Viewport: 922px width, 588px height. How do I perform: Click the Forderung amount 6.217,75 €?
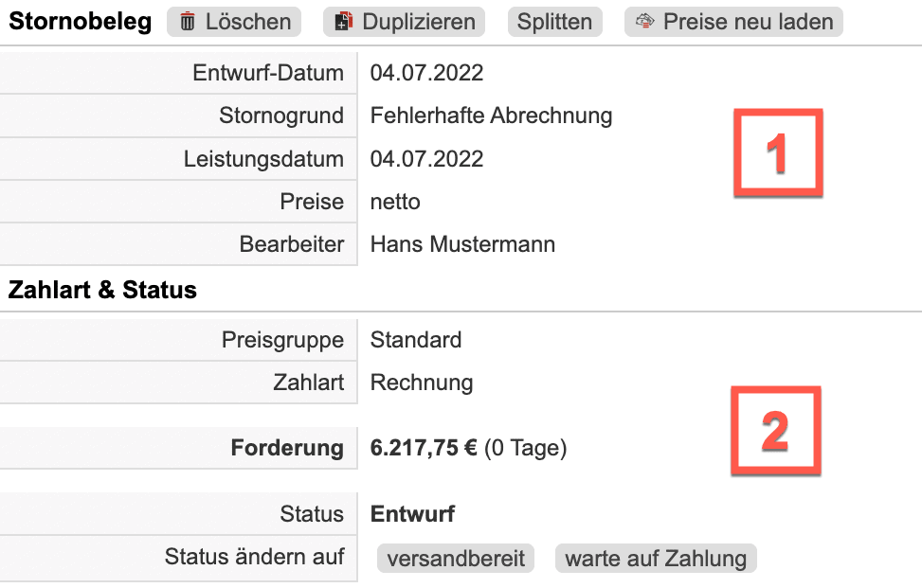point(424,448)
